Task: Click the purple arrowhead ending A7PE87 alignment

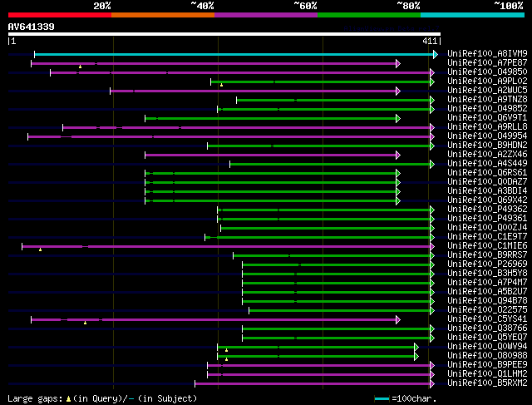Action: click(x=398, y=63)
